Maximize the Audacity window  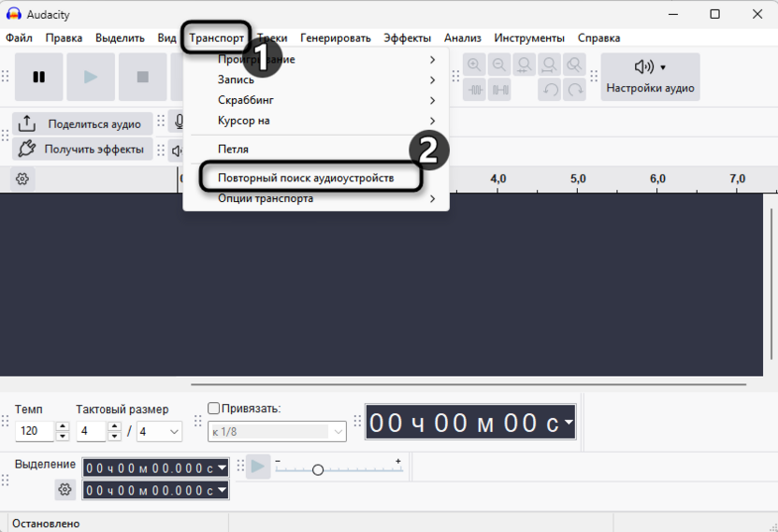(x=715, y=14)
